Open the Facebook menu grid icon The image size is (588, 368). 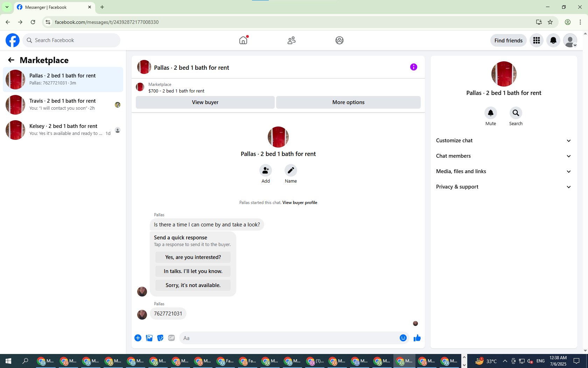[537, 40]
